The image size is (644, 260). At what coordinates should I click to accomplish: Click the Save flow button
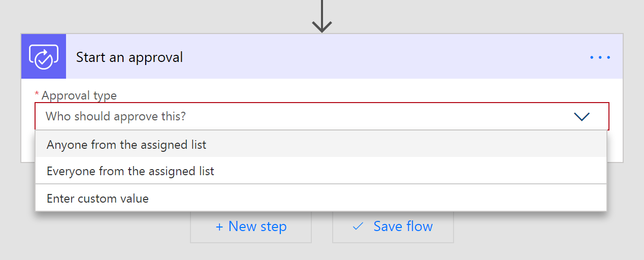coord(393,226)
